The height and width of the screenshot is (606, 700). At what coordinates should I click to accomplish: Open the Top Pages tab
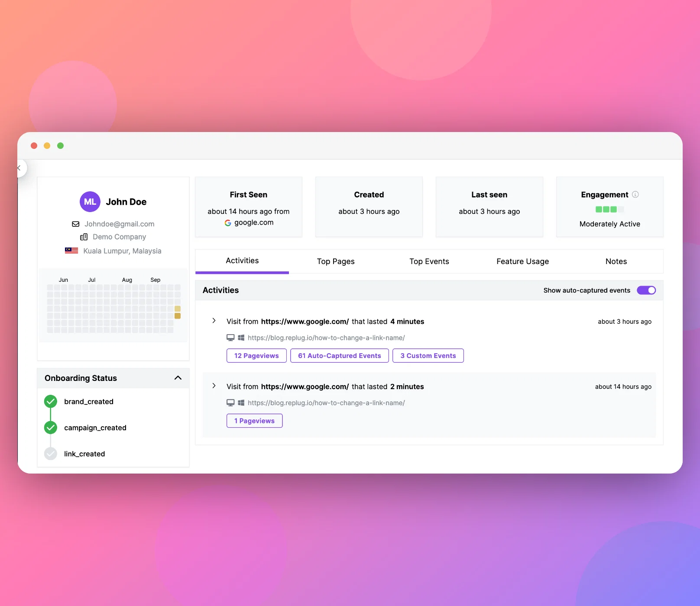pos(336,261)
